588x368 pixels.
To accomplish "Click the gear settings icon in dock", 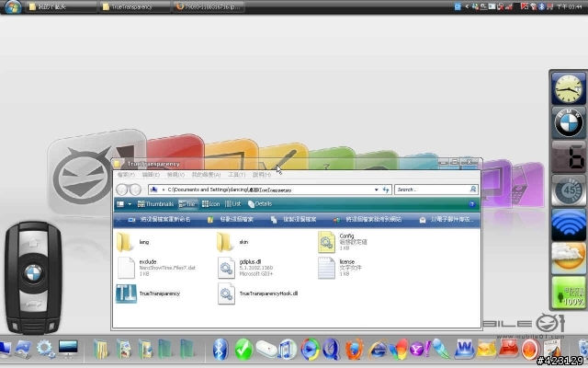I will (x=46, y=350).
